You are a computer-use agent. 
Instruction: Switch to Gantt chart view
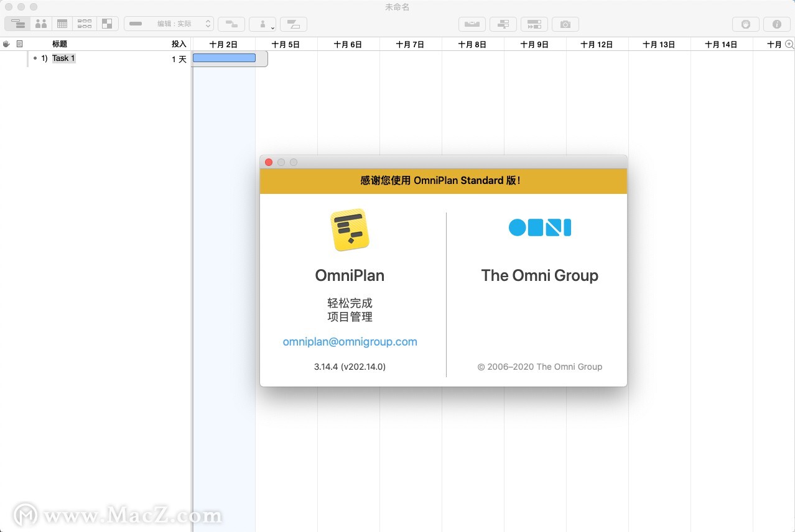(x=17, y=24)
